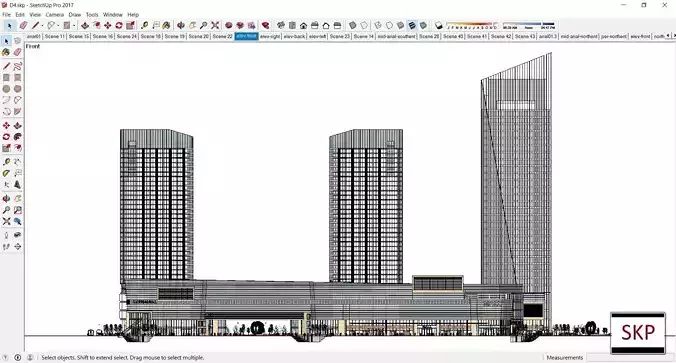The height and width of the screenshot is (363, 676).
Task: Open the line tool dropdown arrow
Action: [42, 26]
